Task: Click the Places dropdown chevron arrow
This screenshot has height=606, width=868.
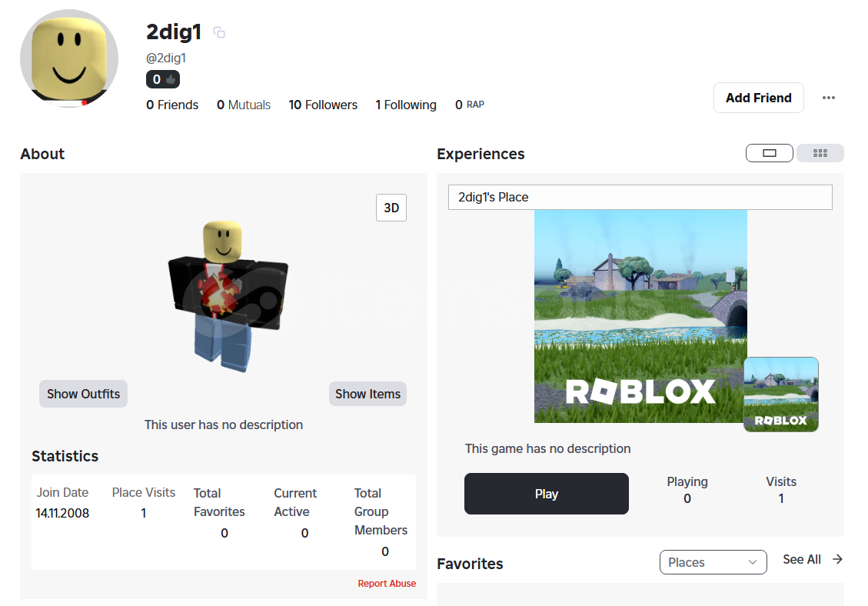Action: [x=753, y=562]
